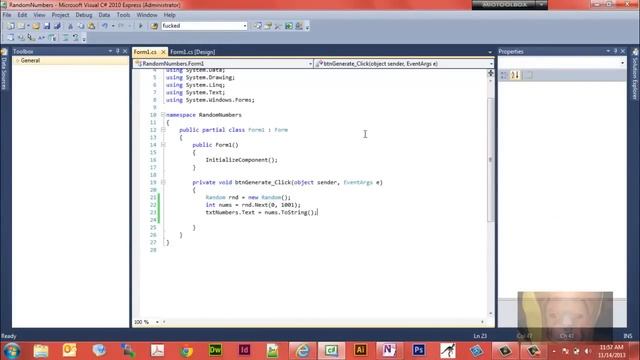Open Internet Explorer from the taskbar
The width and height of the screenshot is (640, 360).
pyautogui.click(x=302, y=350)
